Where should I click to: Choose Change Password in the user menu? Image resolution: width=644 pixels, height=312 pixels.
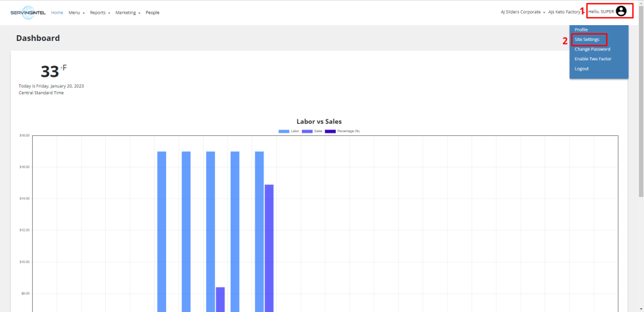pos(592,49)
